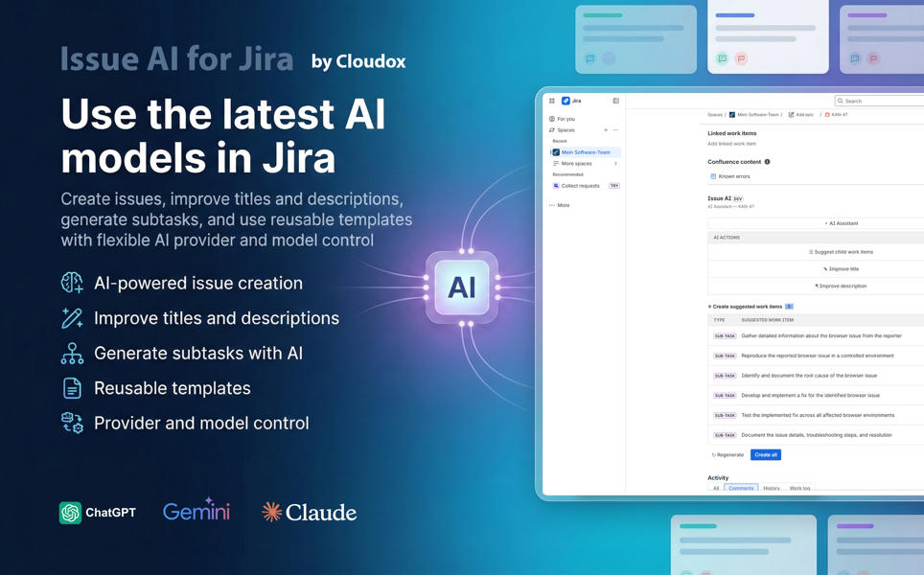Click the search magnifier icon
The width and height of the screenshot is (924, 575).
coord(841,101)
